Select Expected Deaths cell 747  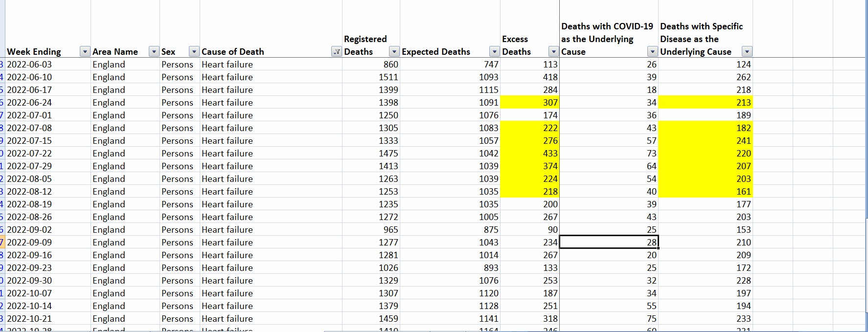(x=450, y=64)
